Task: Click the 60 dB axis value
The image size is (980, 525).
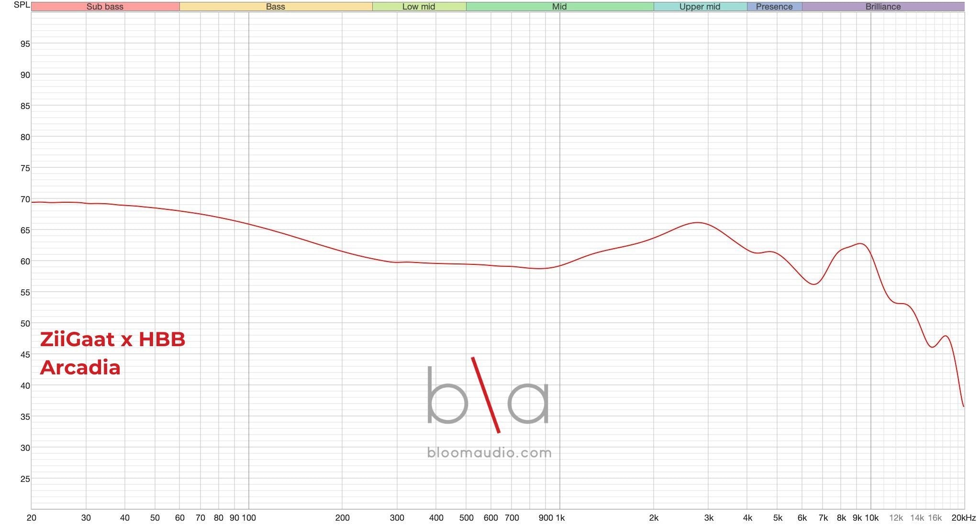Action: 25,262
